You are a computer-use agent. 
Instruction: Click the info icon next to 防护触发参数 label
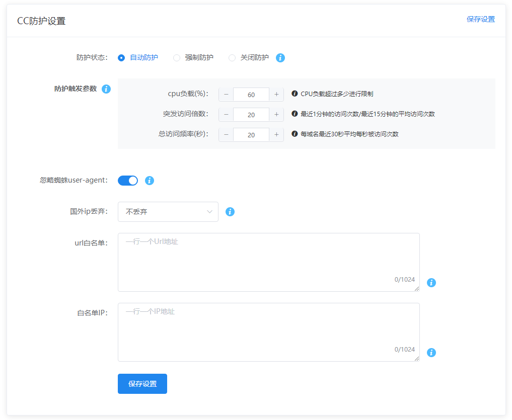(106, 89)
